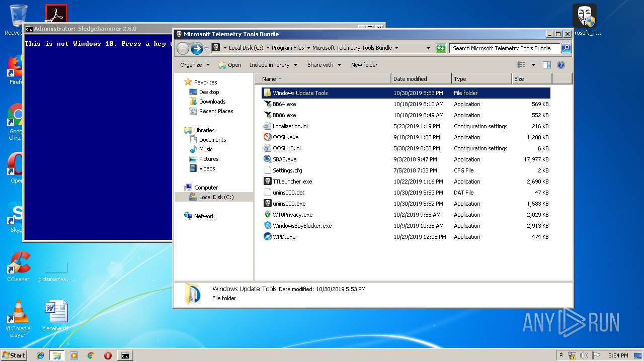This screenshot has width=644, height=362.
Task: Select Downloads in the navigation pane
Action: point(212,102)
